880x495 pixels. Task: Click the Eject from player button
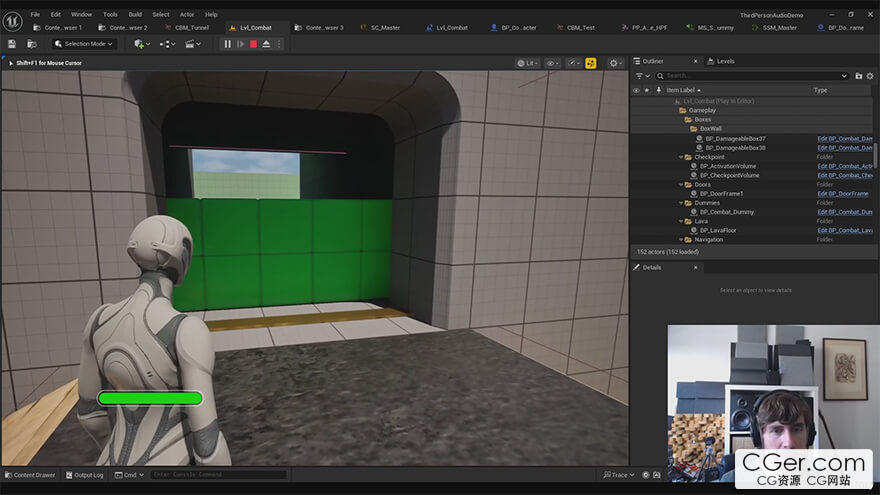coord(266,44)
